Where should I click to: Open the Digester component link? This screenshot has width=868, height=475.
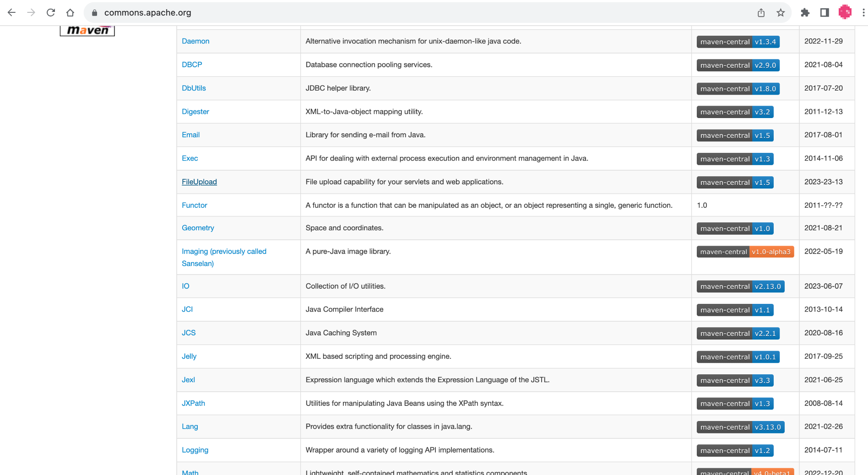point(195,112)
